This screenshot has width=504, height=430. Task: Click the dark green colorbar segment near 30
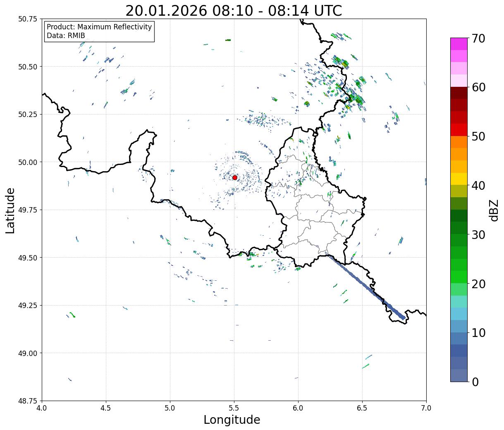click(459, 228)
